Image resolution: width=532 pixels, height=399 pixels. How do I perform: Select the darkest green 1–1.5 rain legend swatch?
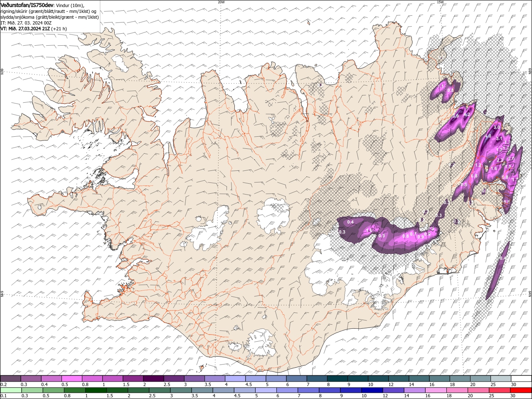[x=96, y=390]
